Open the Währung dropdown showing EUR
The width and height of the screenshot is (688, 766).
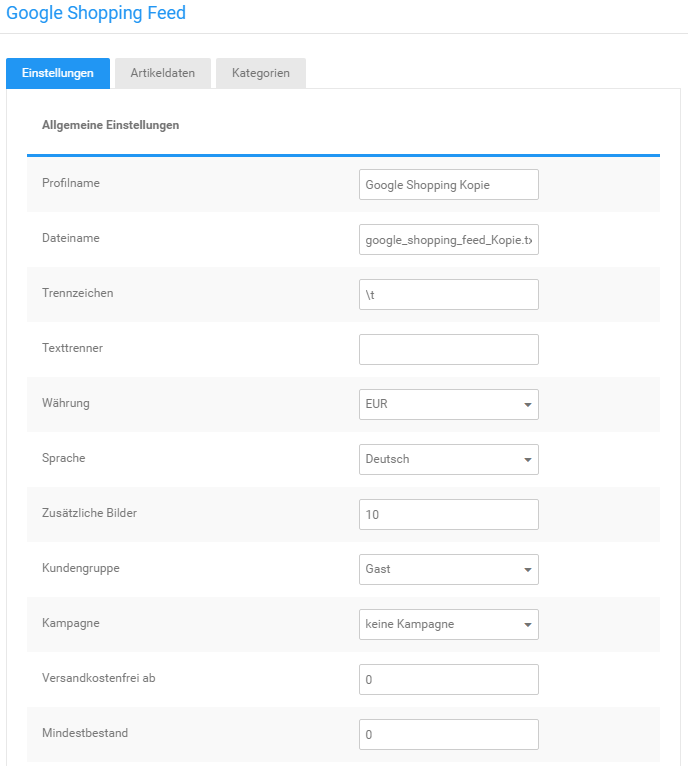click(449, 404)
